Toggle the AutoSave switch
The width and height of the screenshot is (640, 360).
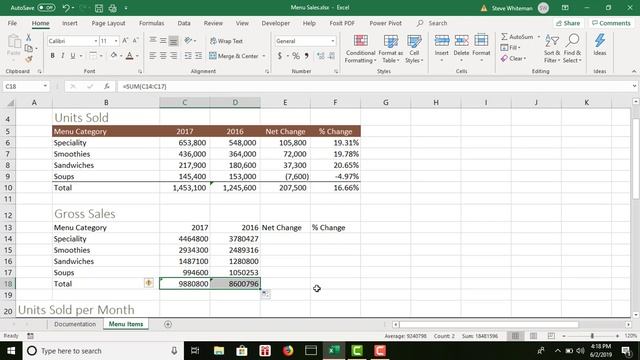pos(46,8)
